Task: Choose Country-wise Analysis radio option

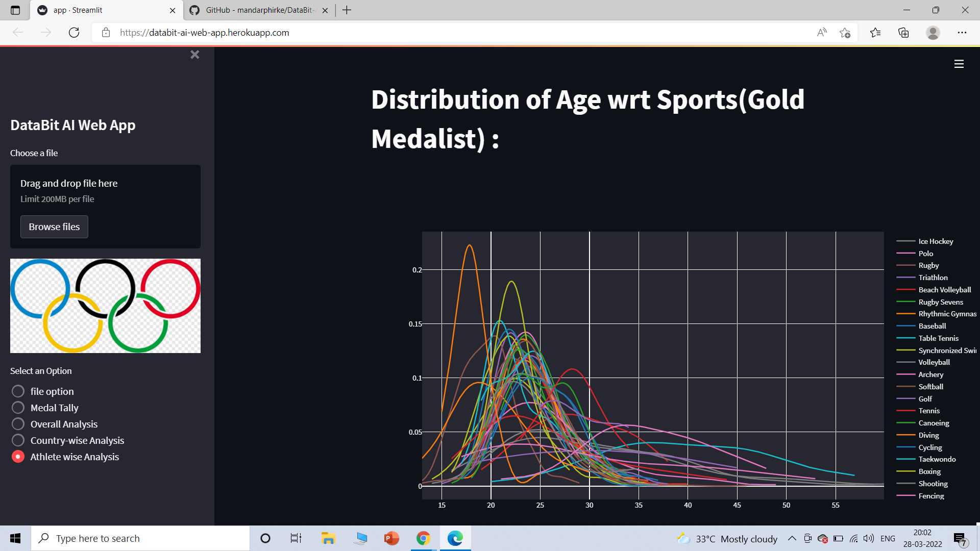Action: [x=18, y=440]
